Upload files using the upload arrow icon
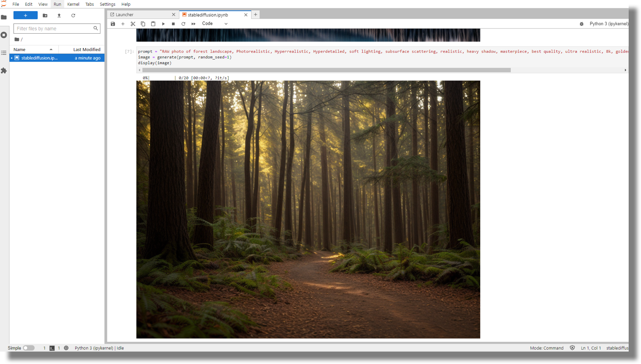 tap(59, 16)
